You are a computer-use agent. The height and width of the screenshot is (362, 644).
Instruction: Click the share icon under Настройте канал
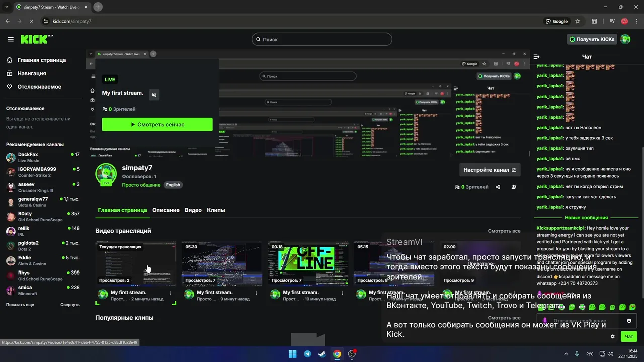point(498,187)
